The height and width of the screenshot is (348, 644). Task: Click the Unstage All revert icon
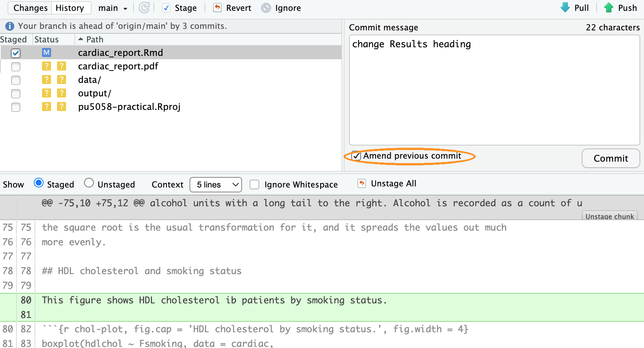[x=361, y=183]
